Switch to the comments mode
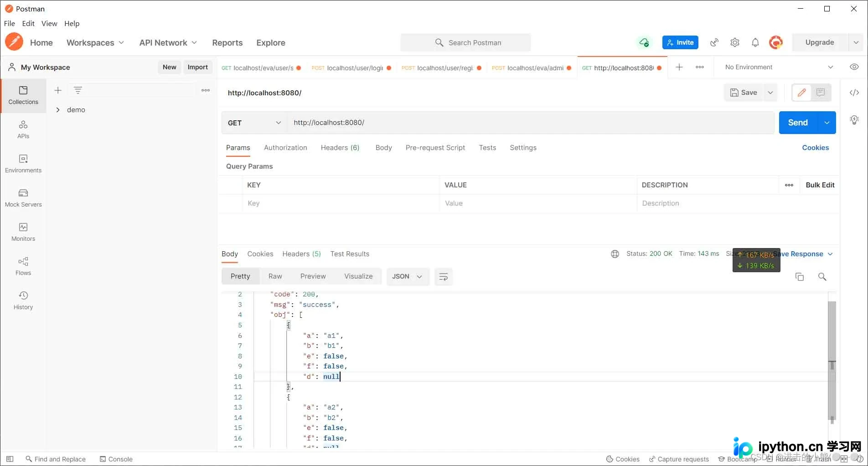The height and width of the screenshot is (466, 868). [x=821, y=93]
